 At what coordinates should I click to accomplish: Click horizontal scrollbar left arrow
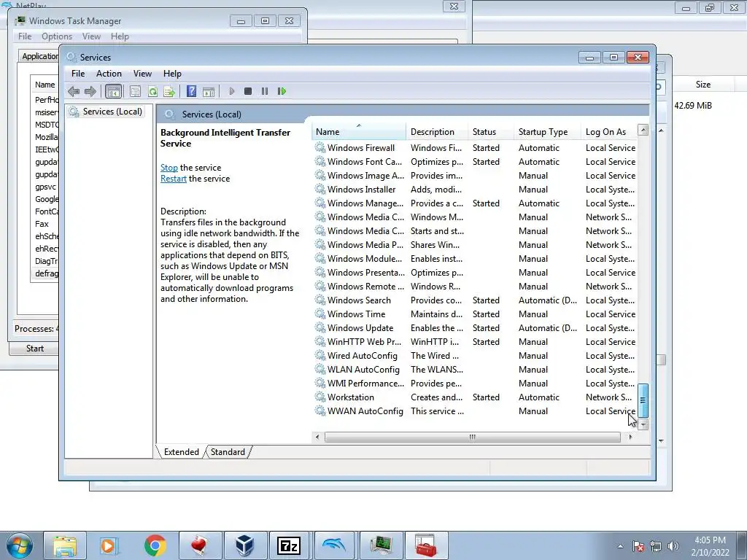(x=318, y=437)
